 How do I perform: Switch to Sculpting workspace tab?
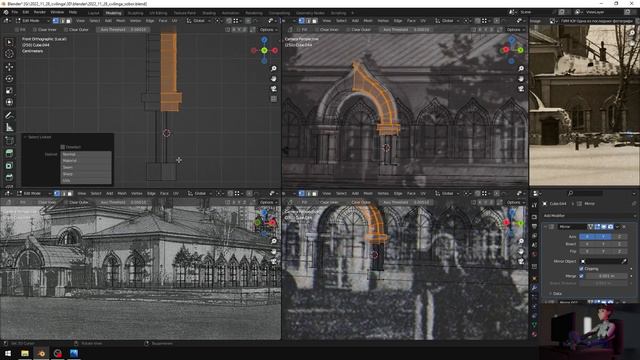pos(135,13)
